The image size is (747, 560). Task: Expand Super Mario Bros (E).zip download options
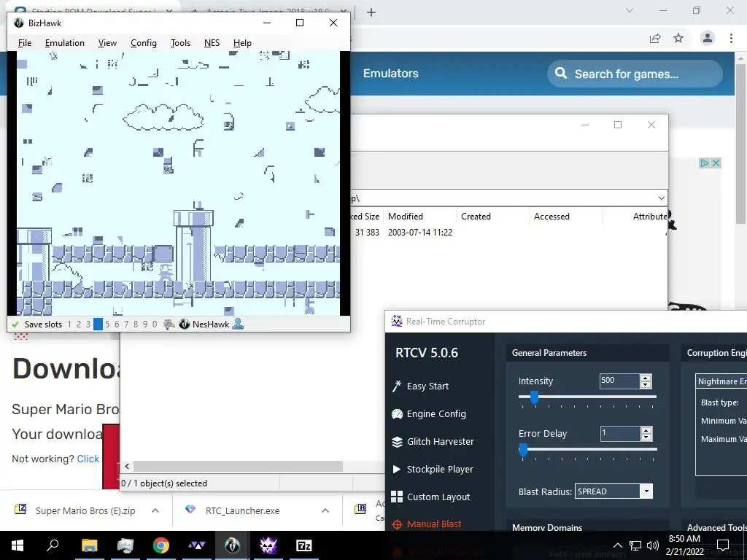tap(155, 510)
